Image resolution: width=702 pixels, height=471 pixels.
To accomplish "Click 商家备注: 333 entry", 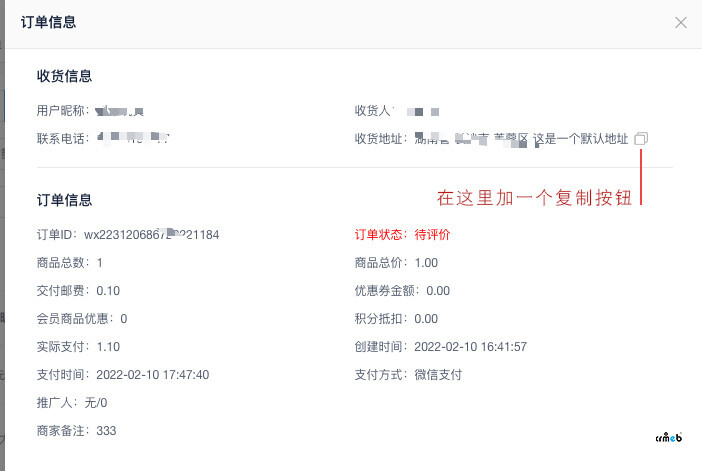I will pos(77,431).
